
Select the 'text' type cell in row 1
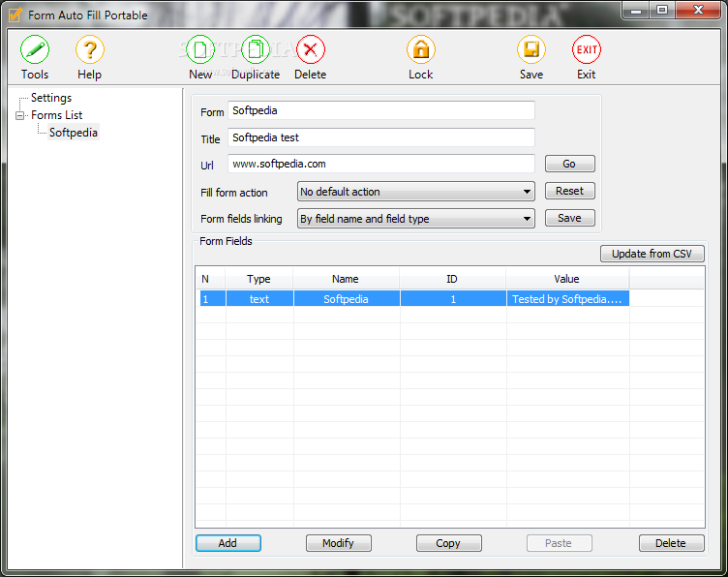click(x=259, y=299)
